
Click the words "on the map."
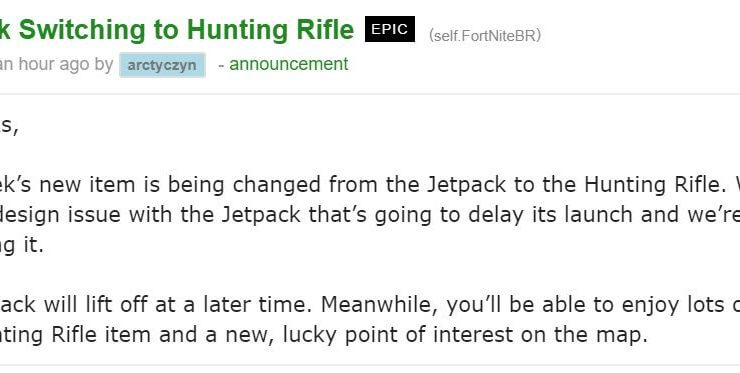click(583, 335)
